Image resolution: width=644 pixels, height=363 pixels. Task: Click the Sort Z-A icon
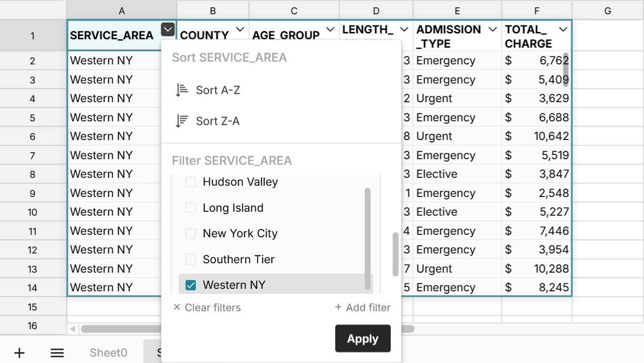coord(182,120)
